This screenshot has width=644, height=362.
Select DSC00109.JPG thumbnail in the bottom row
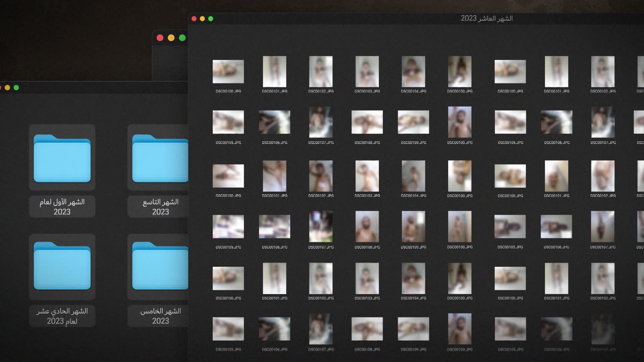pyautogui.click(x=413, y=329)
